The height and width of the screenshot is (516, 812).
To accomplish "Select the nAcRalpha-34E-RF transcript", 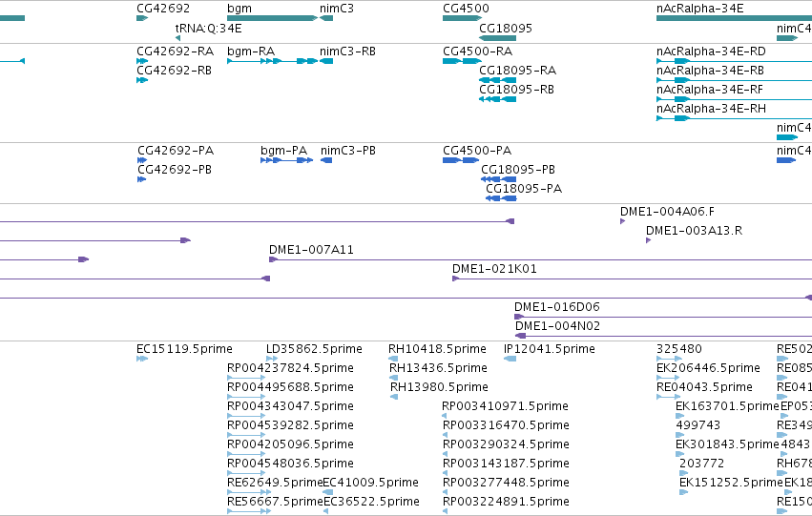I will [735, 99].
